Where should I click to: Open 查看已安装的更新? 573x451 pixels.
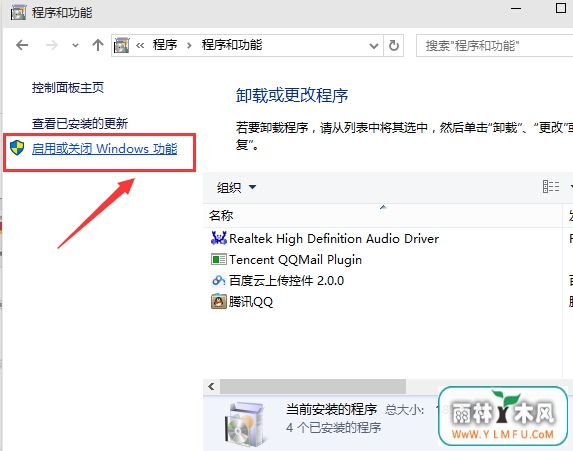tap(80, 124)
